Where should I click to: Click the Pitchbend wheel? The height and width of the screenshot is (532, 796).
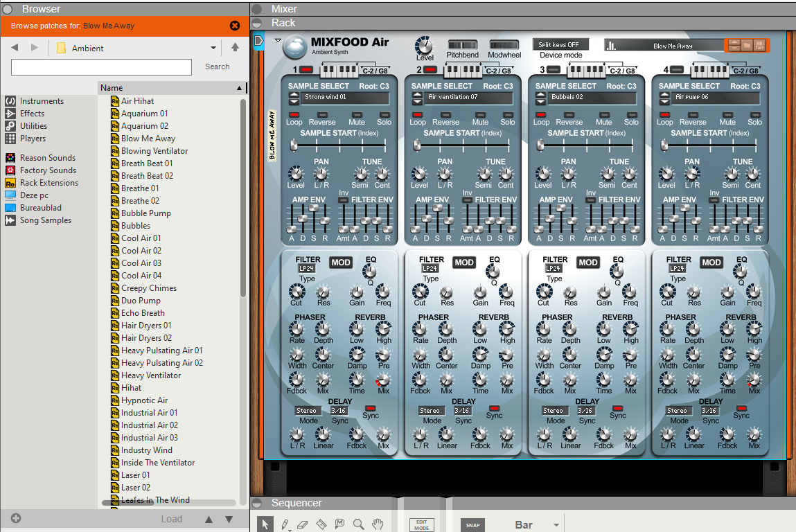463,44
